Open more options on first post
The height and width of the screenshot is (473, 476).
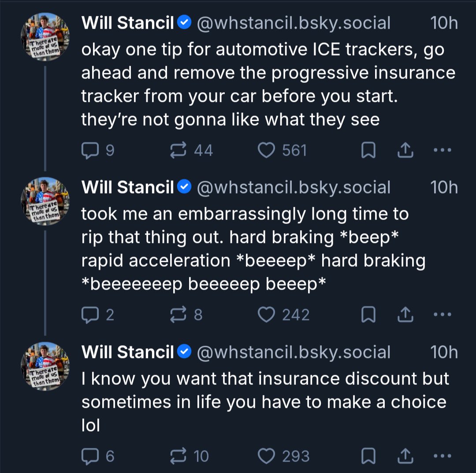[x=443, y=150]
